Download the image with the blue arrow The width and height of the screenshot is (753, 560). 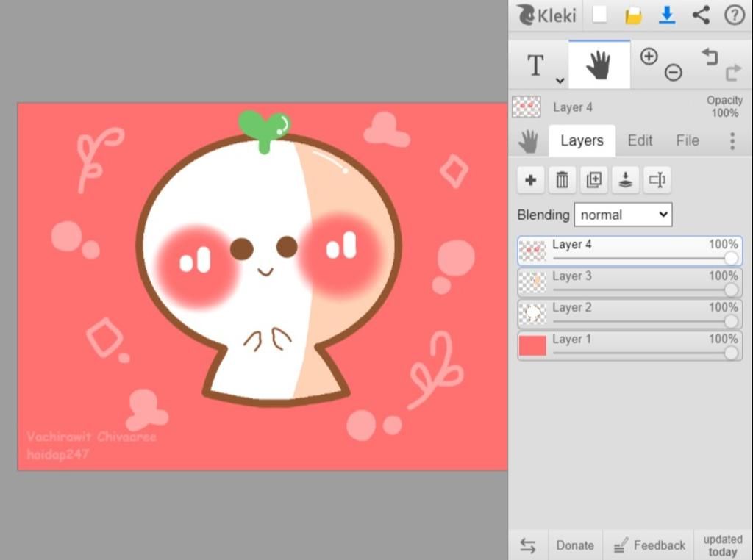point(667,15)
